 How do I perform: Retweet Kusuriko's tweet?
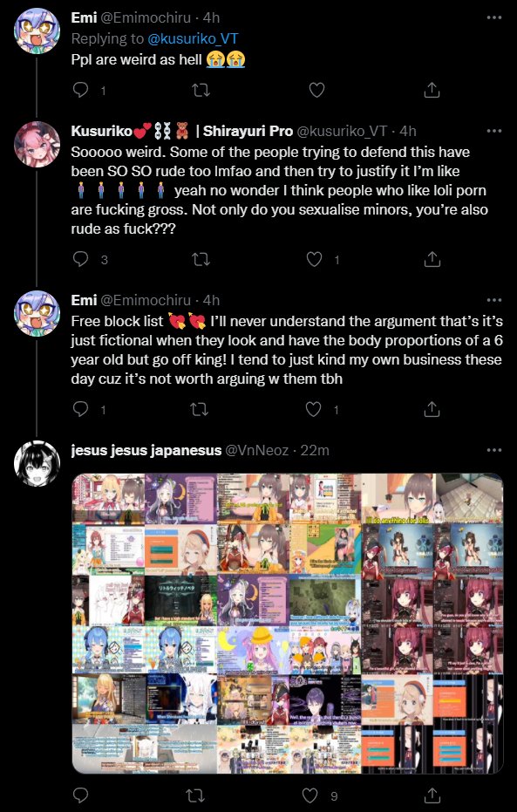[x=201, y=259]
